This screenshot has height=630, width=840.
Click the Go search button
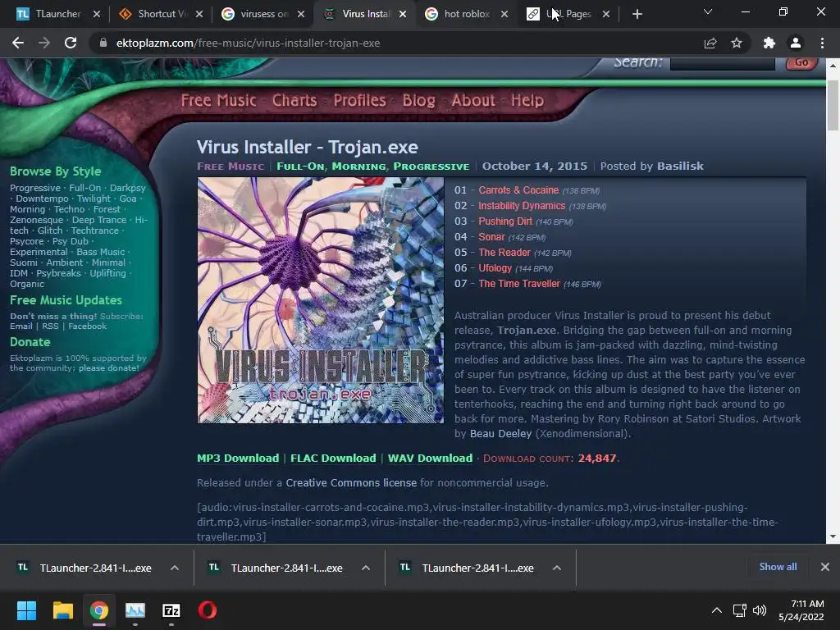click(801, 62)
